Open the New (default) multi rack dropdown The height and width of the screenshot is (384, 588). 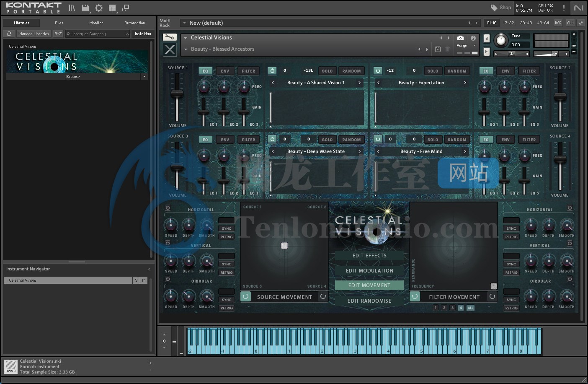click(x=184, y=23)
